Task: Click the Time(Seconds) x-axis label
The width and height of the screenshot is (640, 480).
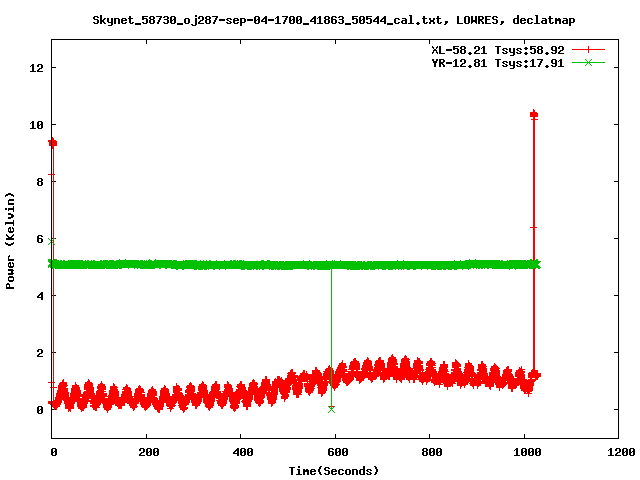Action: coord(333,471)
